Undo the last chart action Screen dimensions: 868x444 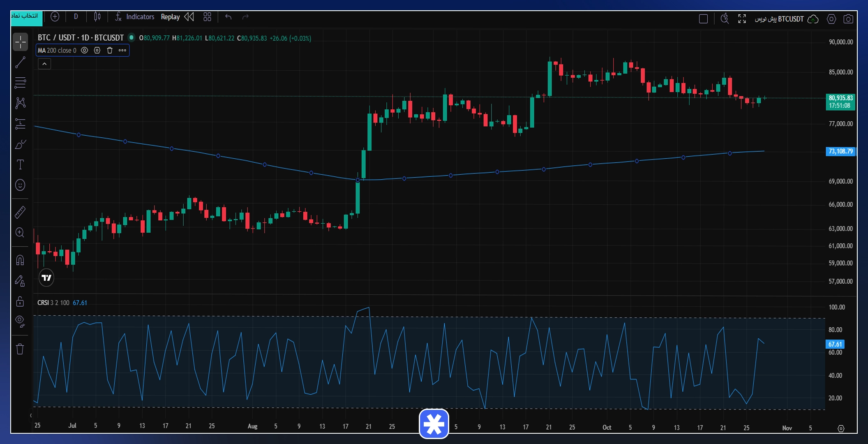pos(229,17)
